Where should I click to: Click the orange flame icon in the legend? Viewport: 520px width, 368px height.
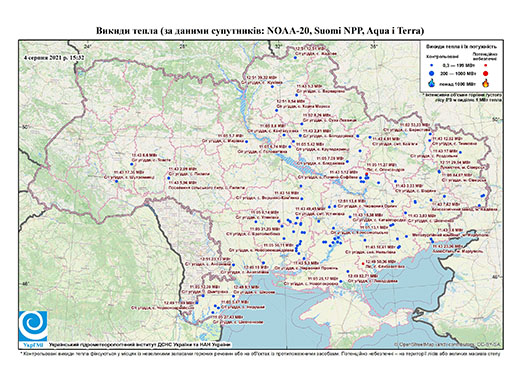pos(486,83)
